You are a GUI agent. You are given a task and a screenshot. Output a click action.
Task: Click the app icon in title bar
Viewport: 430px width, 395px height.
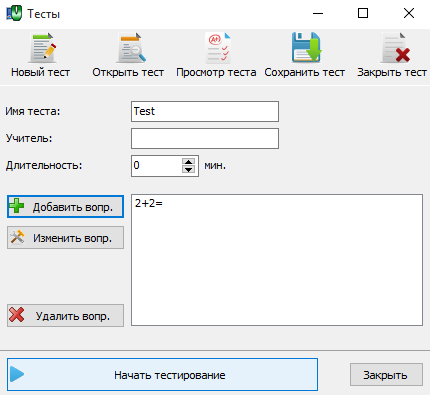(14, 13)
